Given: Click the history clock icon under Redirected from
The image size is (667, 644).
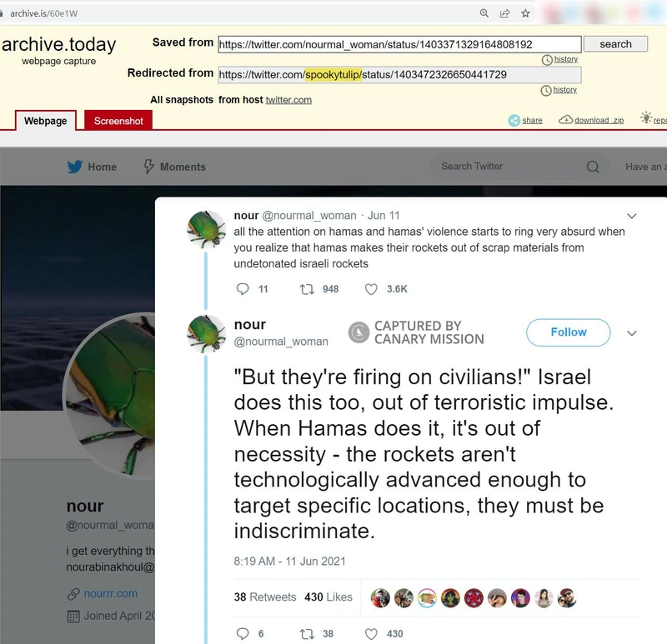Looking at the screenshot, I should click(x=546, y=91).
